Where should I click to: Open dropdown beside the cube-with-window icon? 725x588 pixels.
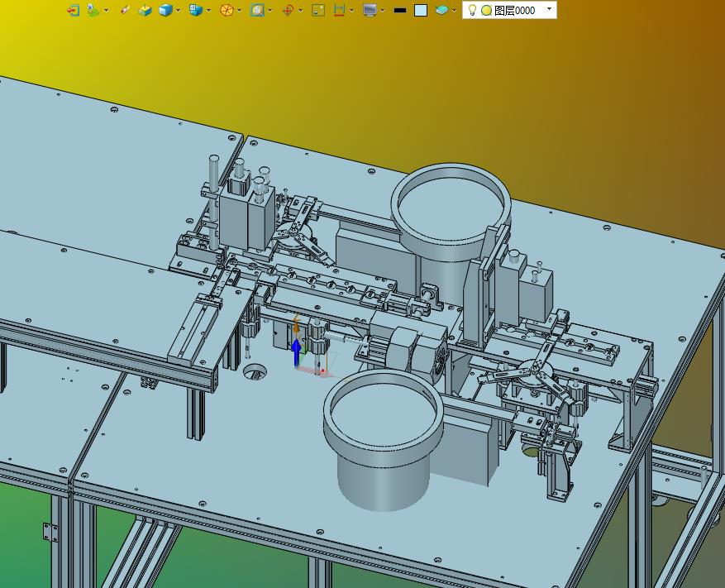tap(208, 10)
